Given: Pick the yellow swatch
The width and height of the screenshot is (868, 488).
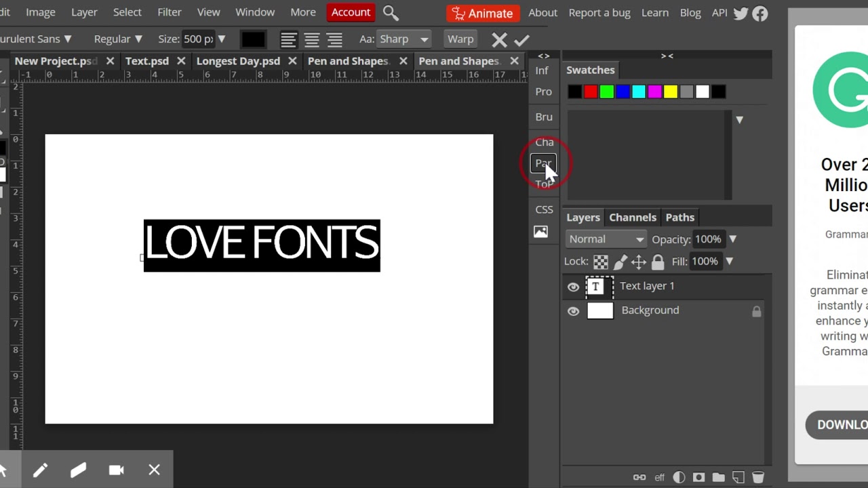Looking at the screenshot, I should (671, 91).
